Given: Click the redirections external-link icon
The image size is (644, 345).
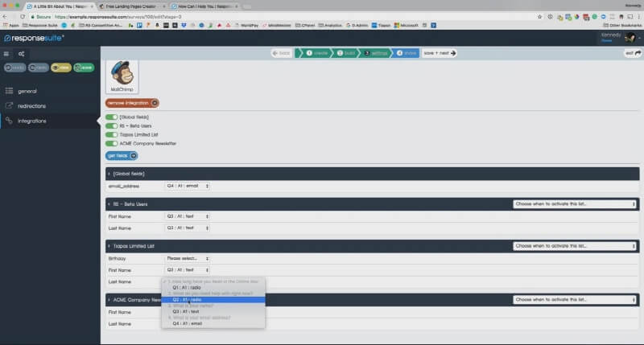Looking at the screenshot, I should tap(9, 105).
